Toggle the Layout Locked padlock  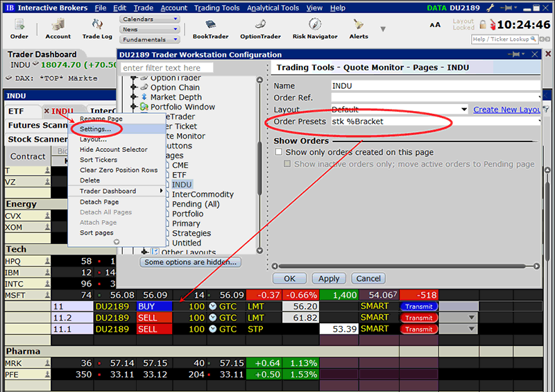(482, 24)
